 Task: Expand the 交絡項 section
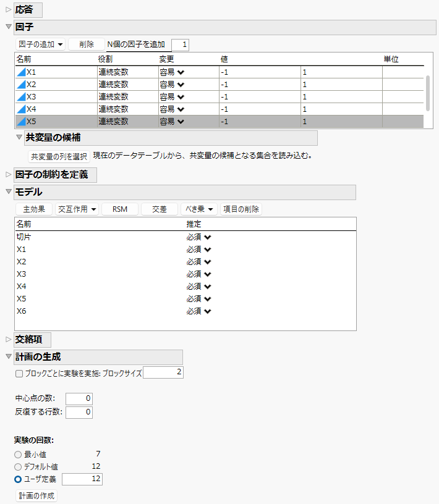tap(9, 339)
